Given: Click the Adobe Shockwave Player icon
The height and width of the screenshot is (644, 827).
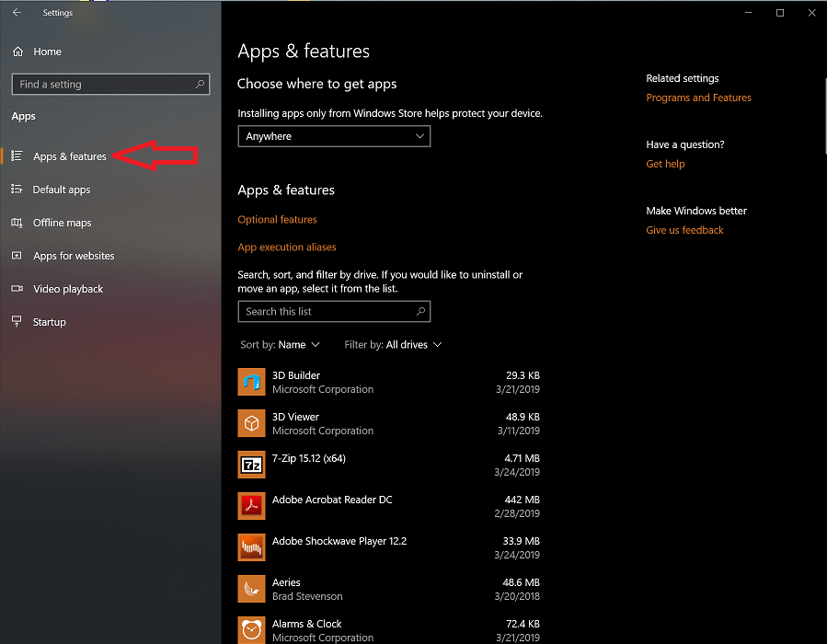Looking at the screenshot, I should pyautogui.click(x=251, y=547).
